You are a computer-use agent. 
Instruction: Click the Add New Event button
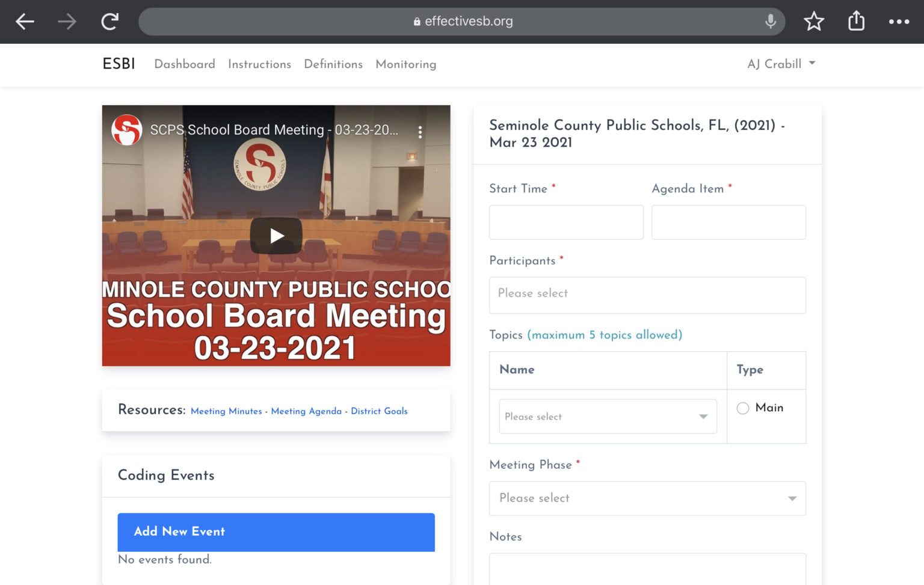tap(276, 532)
